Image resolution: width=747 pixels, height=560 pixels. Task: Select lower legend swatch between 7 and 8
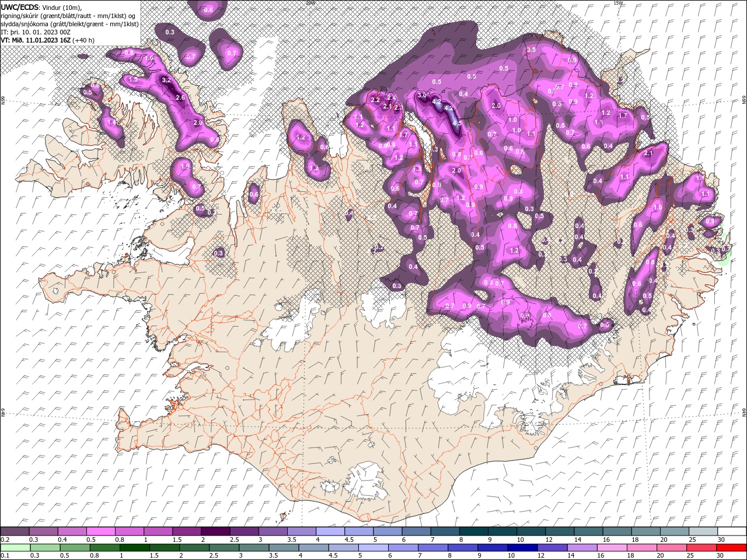434,548
